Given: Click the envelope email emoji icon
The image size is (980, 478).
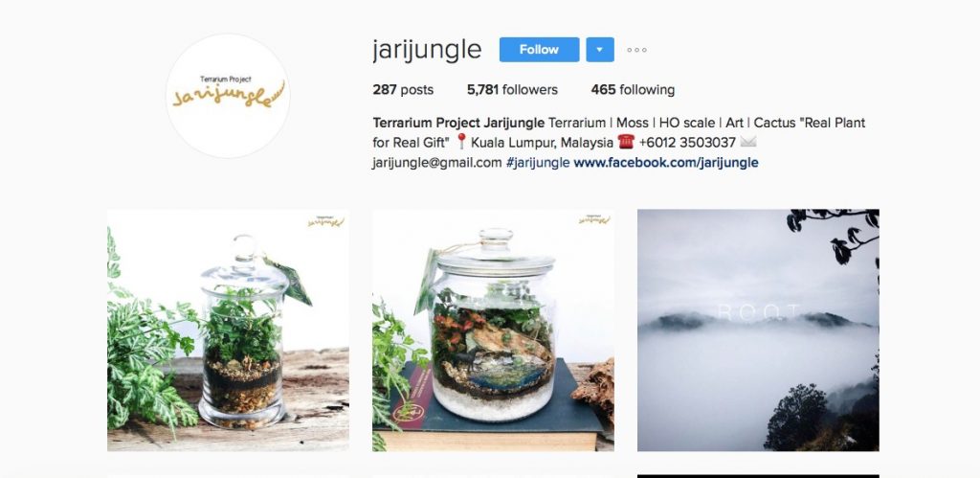Looking at the screenshot, I should coord(748,142).
